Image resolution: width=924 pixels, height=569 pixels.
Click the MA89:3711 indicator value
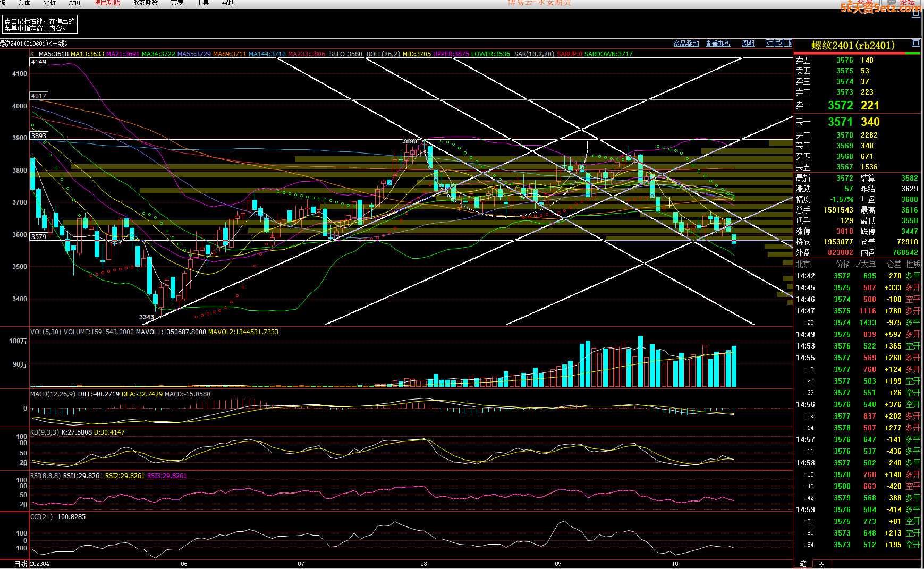[230, 54]
